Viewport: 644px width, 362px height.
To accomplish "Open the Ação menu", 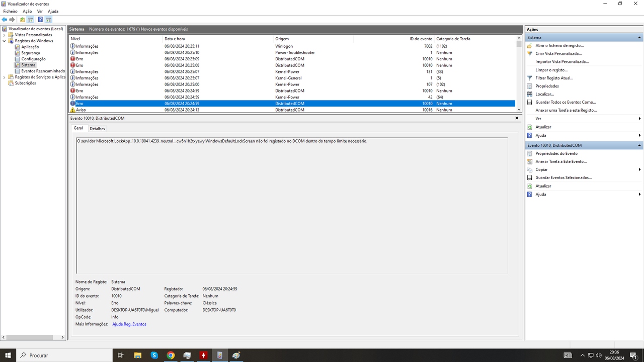I will tap(27, 11).
